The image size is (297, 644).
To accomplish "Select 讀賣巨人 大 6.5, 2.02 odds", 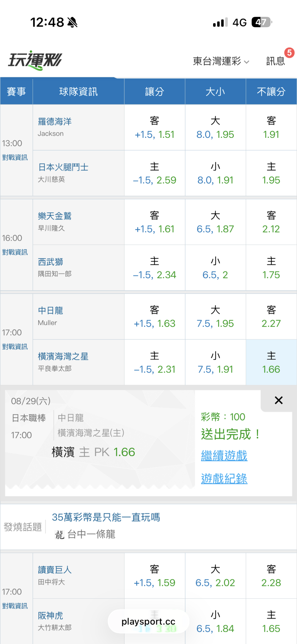I will [215, 576].
